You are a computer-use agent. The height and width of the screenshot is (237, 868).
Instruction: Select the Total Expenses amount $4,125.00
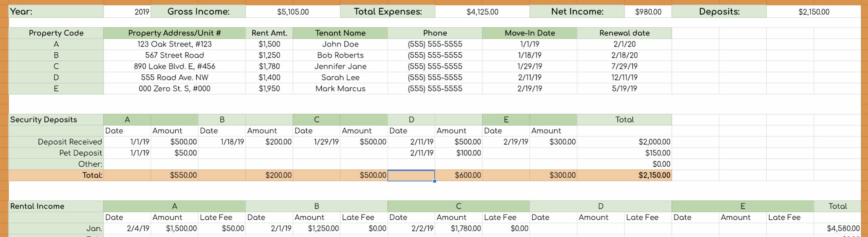pyautogui.click(x=482, y=12)
